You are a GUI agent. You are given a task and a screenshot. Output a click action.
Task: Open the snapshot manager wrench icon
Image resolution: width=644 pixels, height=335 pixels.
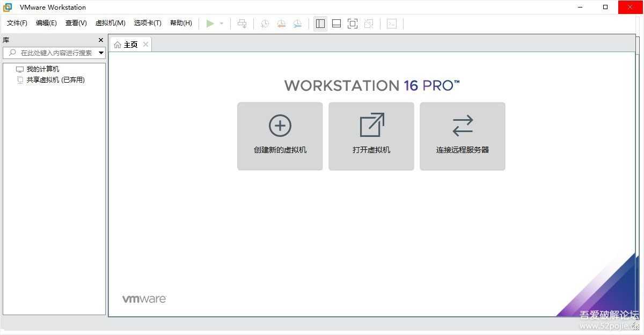(x=297, y=24)
